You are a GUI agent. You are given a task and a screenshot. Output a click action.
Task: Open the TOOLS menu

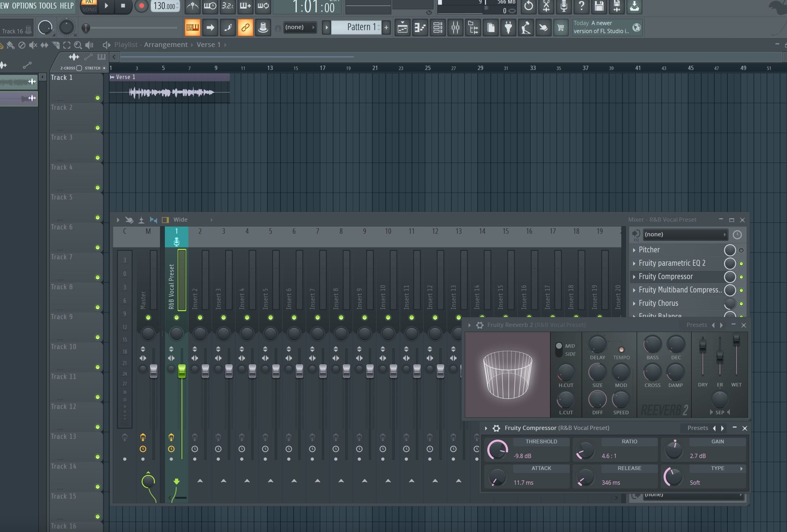48,6
